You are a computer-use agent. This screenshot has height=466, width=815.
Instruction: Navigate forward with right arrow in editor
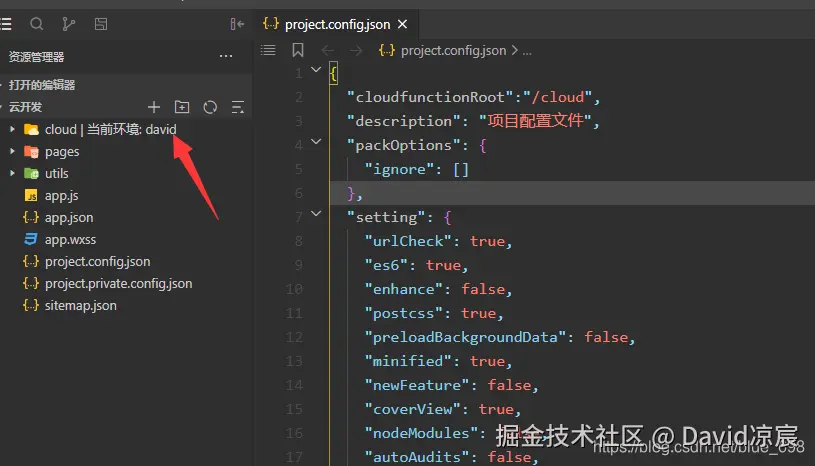click(x=356, y=50)
